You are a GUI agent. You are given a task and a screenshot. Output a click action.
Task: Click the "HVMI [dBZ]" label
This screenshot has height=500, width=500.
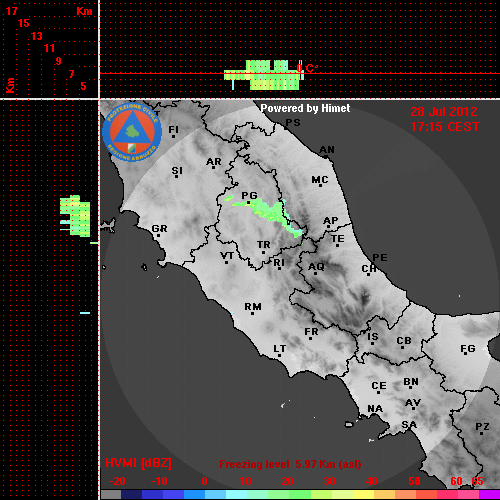tap(138, 463)
